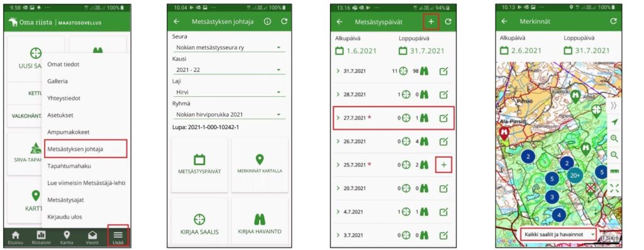The width and height of the screenshot is (644, 250).
Task: Select Omat tiedot from the menu
Action: pos(64,65)
